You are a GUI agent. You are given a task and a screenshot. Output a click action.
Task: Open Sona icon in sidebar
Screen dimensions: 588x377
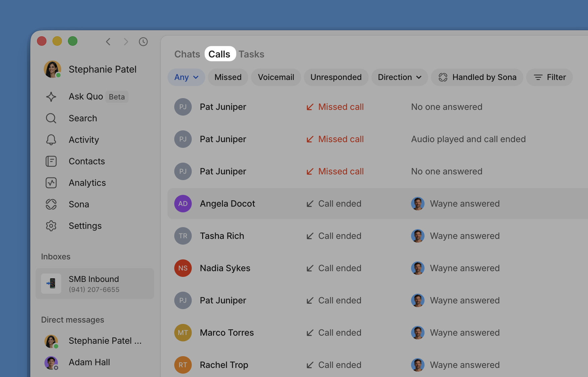(51, 204)
